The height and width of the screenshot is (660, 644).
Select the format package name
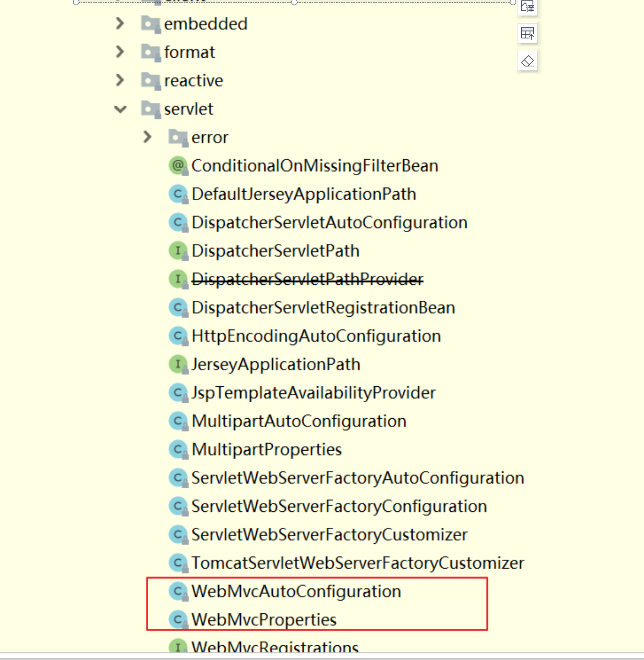189,52
